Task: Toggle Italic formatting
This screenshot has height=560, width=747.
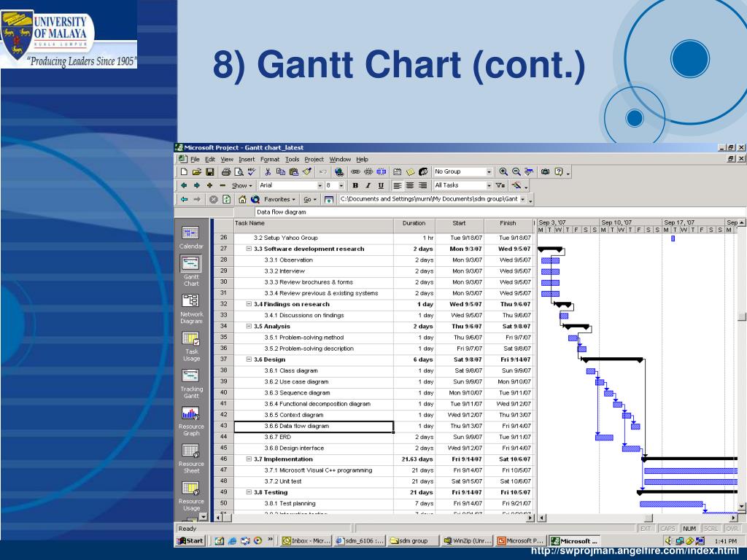Action: 368,185
